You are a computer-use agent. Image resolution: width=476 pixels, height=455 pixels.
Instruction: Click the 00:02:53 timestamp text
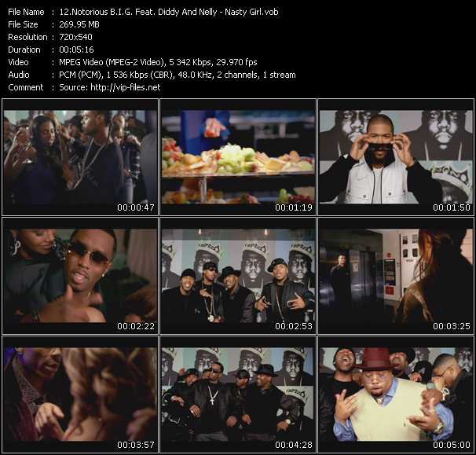(x=294, y=326)
